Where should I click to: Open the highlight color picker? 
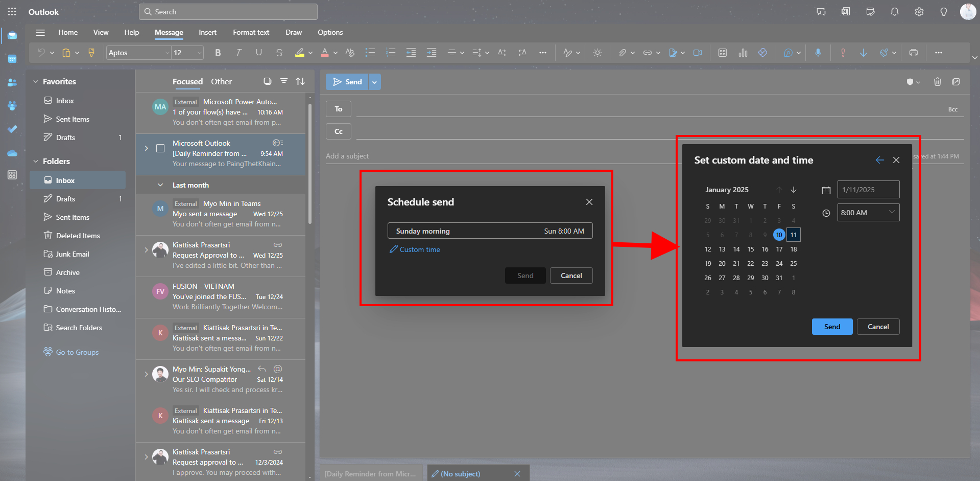pos(310,53)
